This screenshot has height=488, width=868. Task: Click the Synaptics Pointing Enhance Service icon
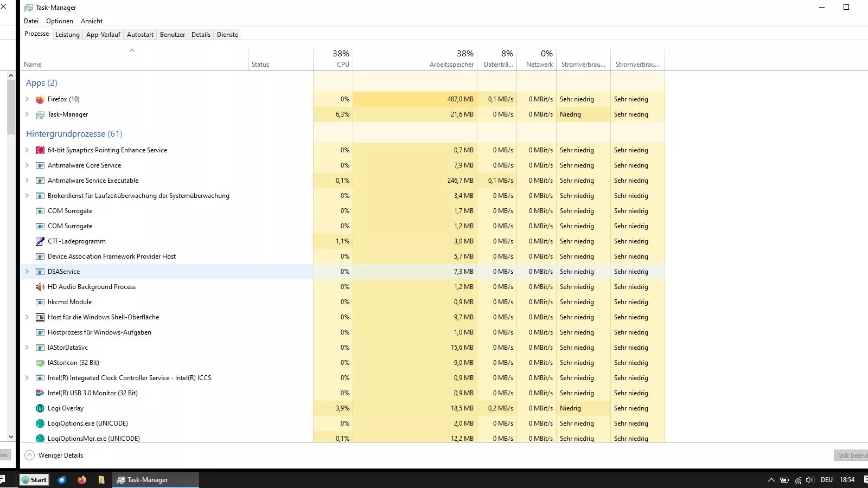tap(40, 150)
